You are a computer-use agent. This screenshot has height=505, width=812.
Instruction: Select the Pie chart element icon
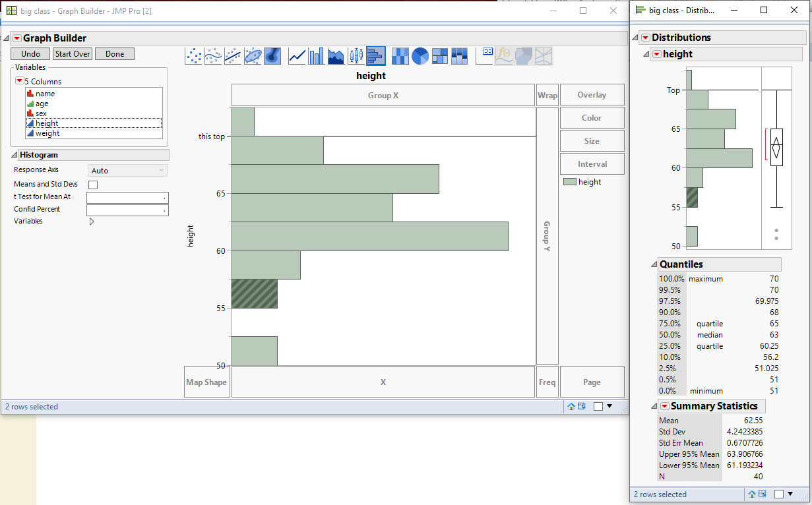(x=420, y=56)
